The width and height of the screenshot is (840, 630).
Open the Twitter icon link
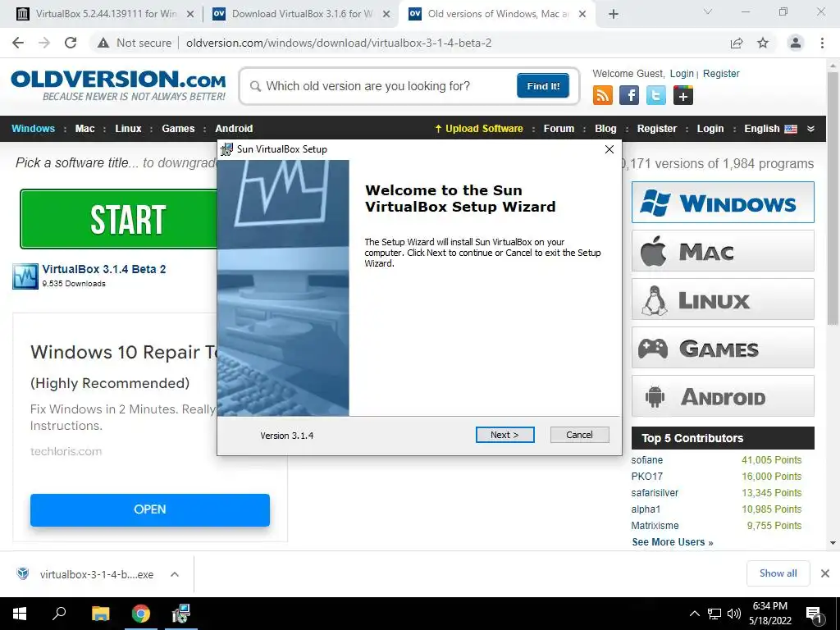(655, 95)
